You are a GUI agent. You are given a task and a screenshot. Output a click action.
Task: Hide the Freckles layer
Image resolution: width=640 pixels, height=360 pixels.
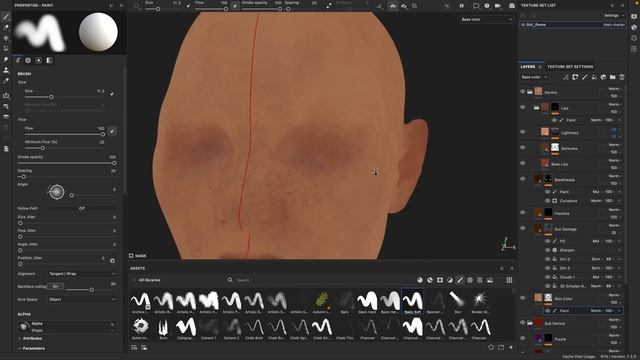(x=522, y=212)
